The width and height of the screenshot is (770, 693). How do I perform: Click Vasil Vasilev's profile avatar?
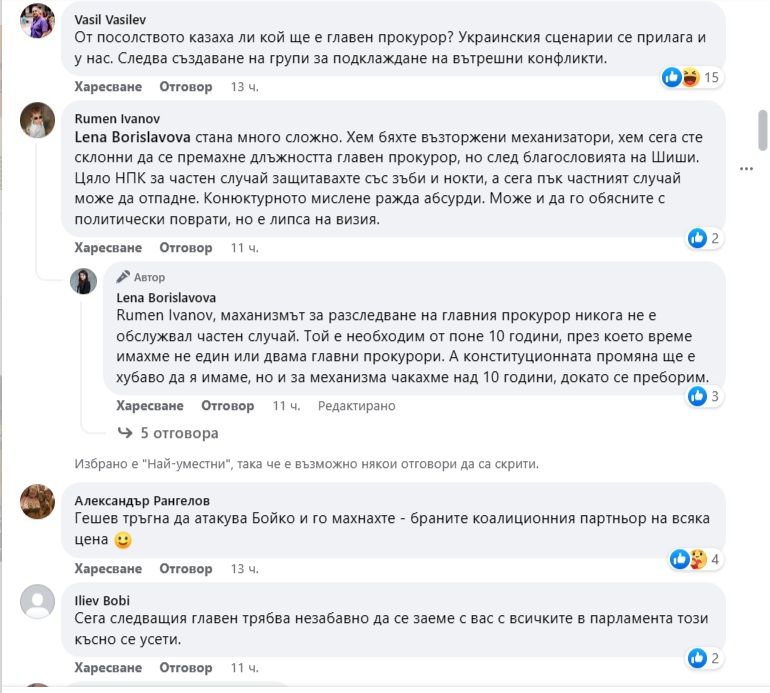point(38,21)
